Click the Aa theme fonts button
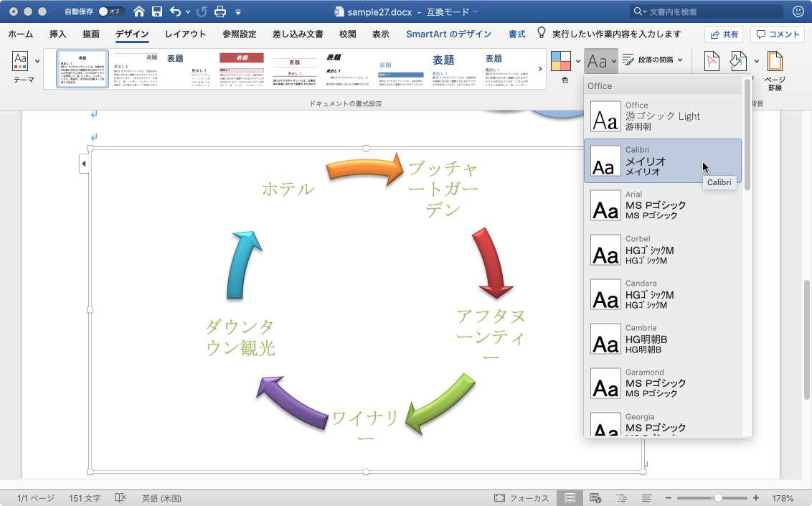The height and width of the screenshot is (506, 812). [600, 61]
